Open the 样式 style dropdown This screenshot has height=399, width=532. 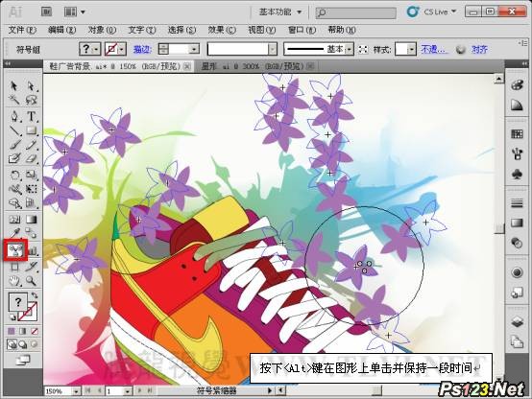pos(406,50)
